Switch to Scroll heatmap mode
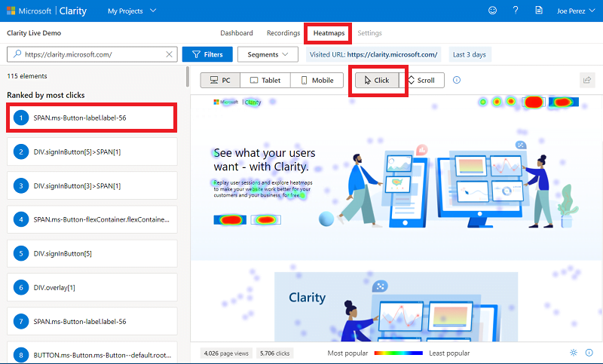The height and width of the screenshot is (364, 603). click(x=422, y=81)
